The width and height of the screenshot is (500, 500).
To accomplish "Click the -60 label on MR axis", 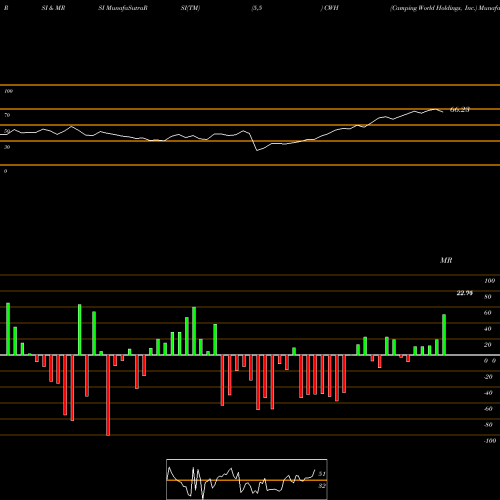I will (488, 409).
